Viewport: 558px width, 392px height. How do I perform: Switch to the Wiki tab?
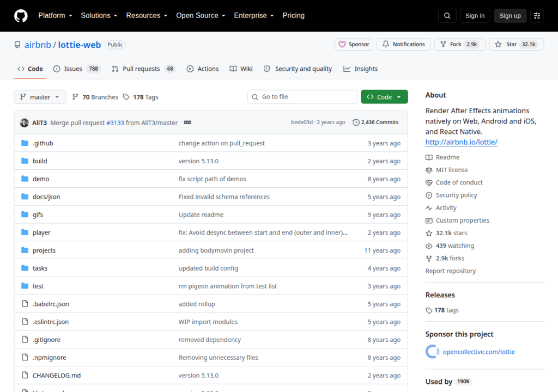[241, 69]
